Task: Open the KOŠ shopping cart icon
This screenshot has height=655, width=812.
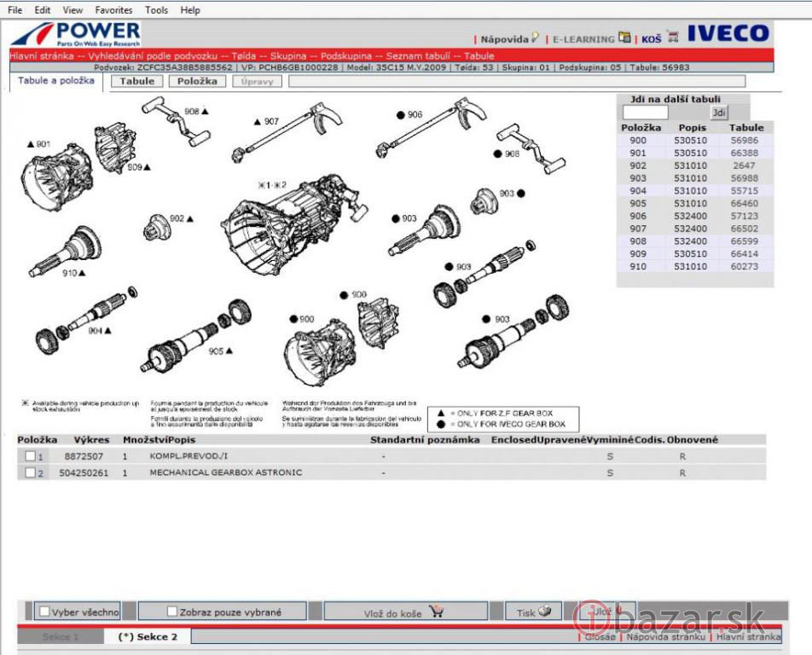Action: pos(673,38)
